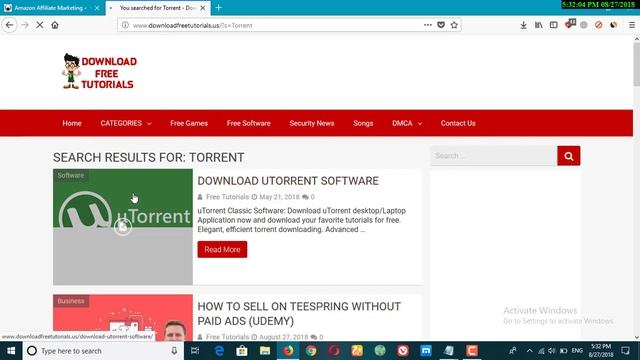Click the site search input field
The width and height of the screenshot is (640, 360).
point(494,156)
